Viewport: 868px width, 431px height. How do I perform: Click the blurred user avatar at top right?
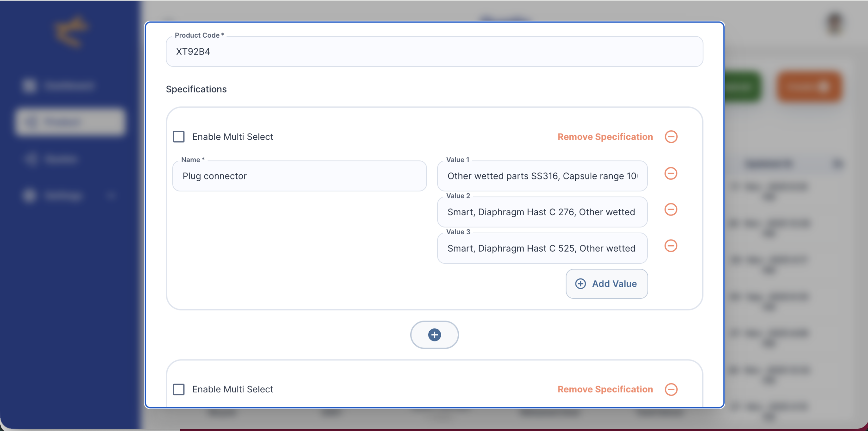(x=834, y=24)
